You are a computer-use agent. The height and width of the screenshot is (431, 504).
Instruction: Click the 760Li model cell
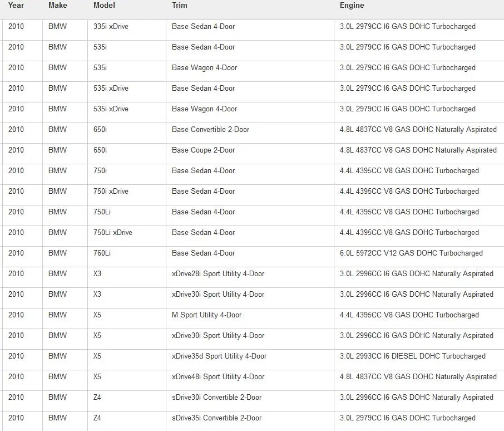[102, 253]
